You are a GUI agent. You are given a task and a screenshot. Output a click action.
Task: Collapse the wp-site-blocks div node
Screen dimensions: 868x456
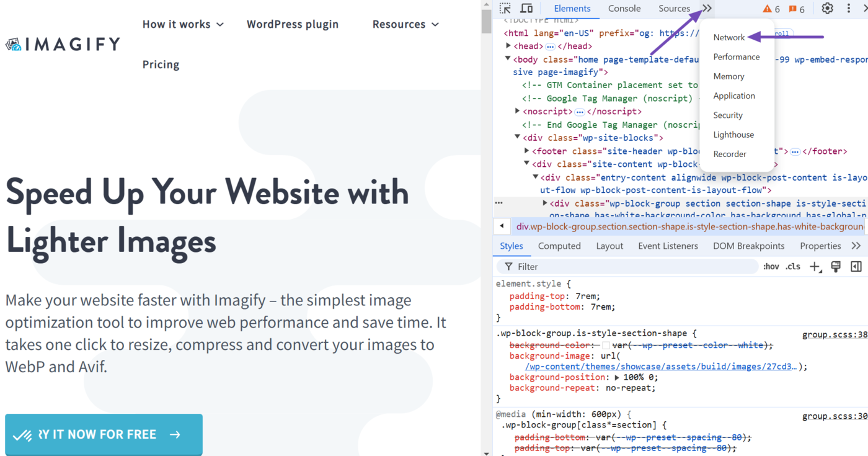pyautogui.click(x=518, y=137)
